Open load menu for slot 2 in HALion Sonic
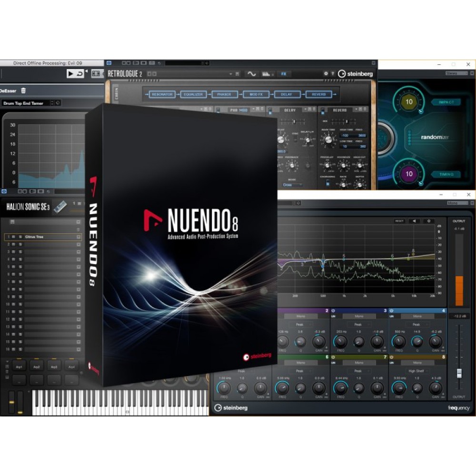Image resolution: width=476 pixels, height=476 pixels. pos(79,244)
